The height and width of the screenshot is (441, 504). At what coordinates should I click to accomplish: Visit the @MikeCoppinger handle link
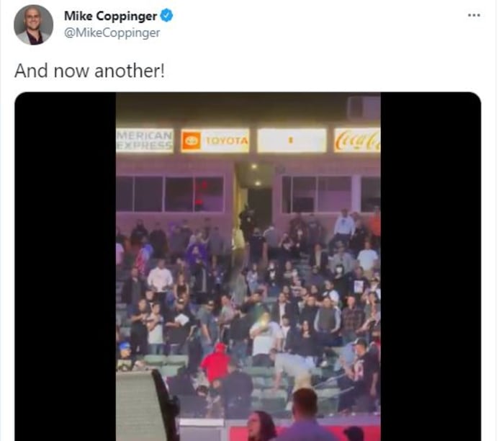(x=112, y=33)
